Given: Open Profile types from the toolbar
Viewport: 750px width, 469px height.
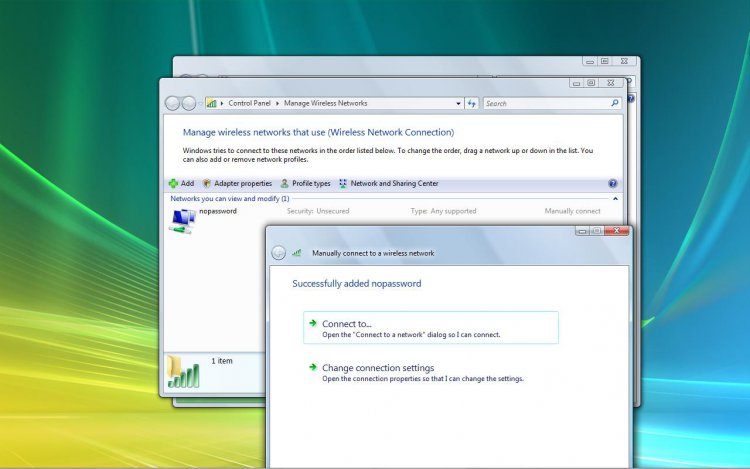Looking at the screenshot, I should coord(305,183).
